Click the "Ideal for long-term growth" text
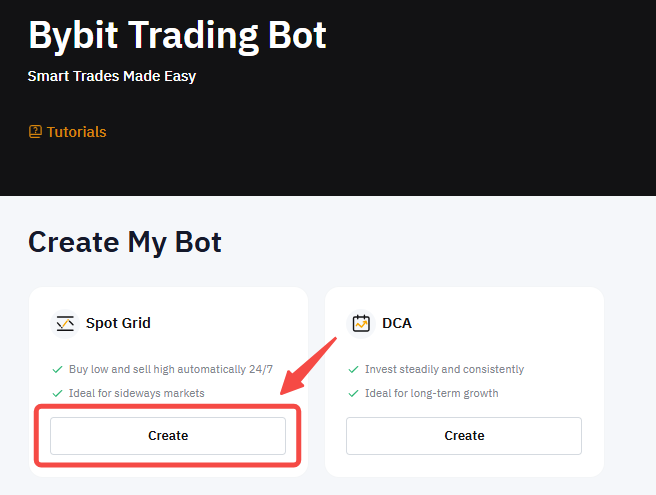 pos(431,393)
